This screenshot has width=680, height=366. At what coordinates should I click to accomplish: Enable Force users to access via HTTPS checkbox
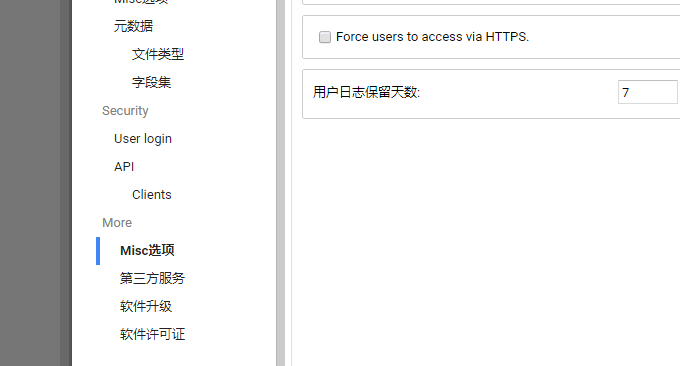[x=325, y=37]
